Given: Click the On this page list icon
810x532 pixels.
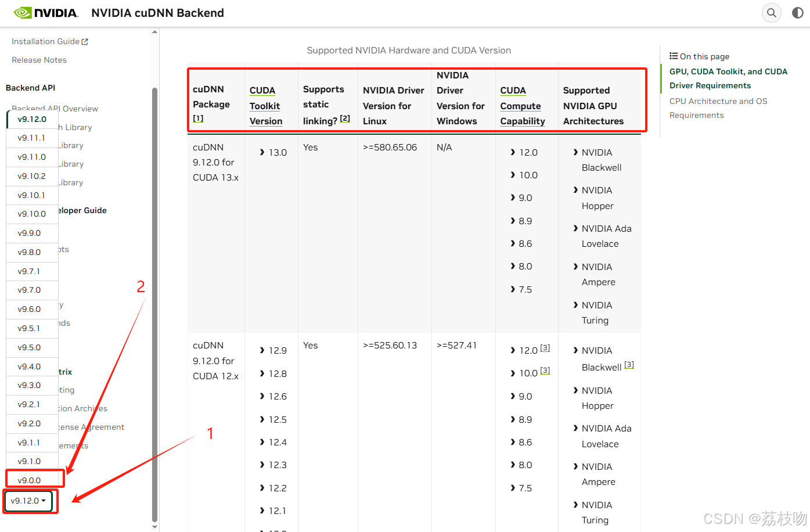Looking at the screenshot, I should [674, 56].
